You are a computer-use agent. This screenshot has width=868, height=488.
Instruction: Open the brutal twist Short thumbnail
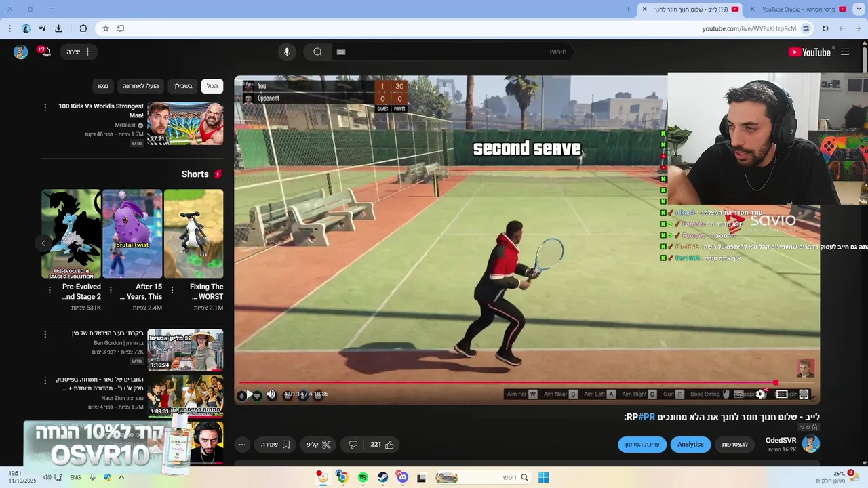click(x=132, y=233)
